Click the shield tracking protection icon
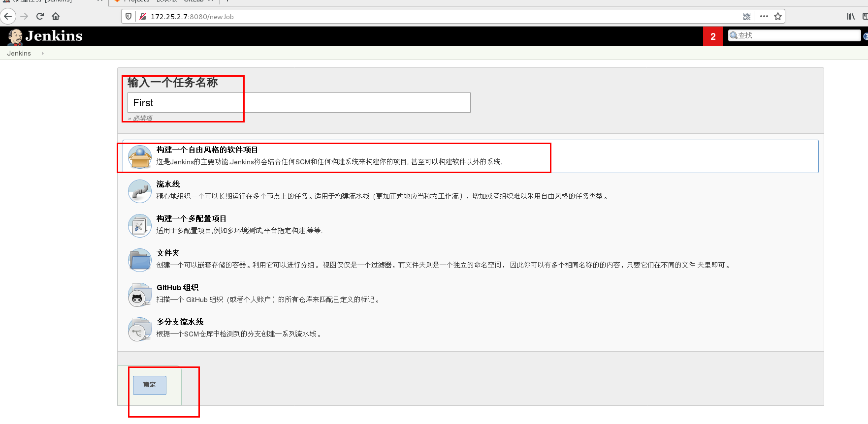Viewport: 868px width, 424px height. tap(129, 16)
